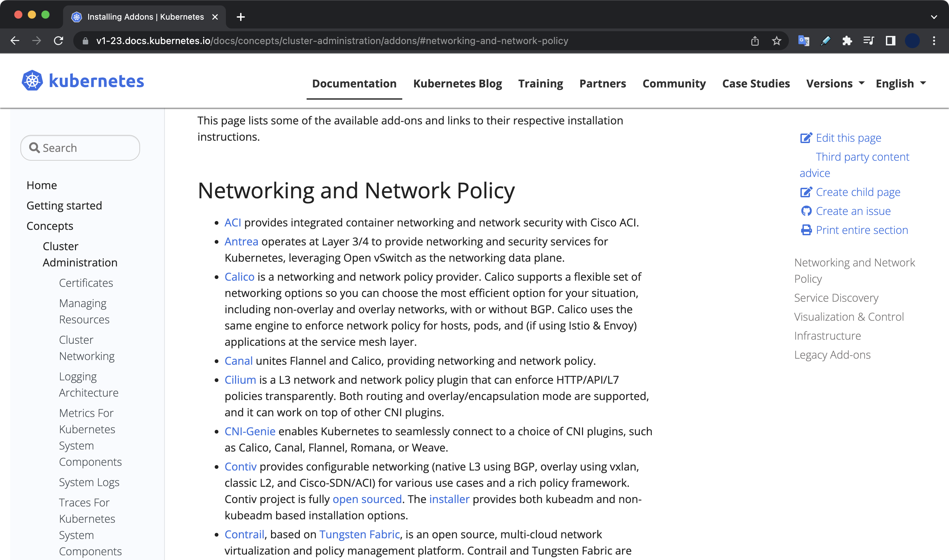Toggle the browser side panel icon
The height and width of the screenshot is (560, 949).
(x=890, y=41)
